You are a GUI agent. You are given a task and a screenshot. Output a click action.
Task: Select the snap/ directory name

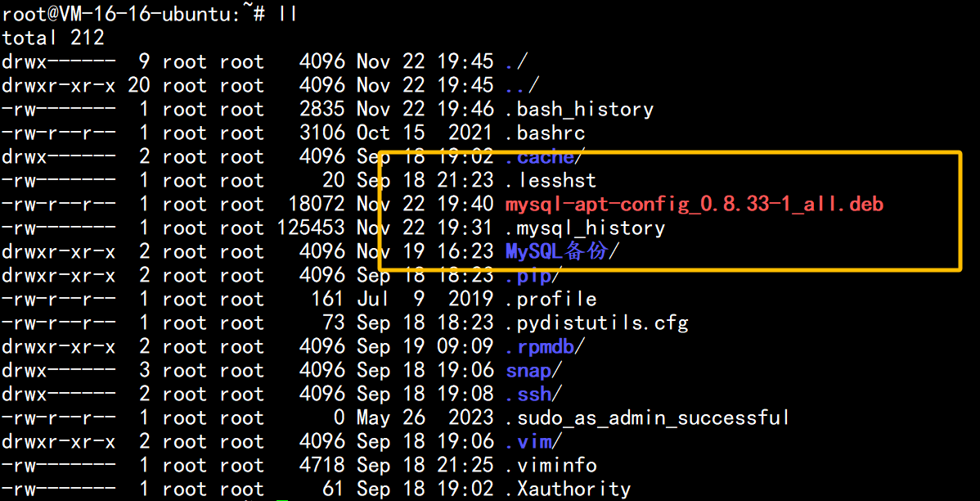(533, 370)
